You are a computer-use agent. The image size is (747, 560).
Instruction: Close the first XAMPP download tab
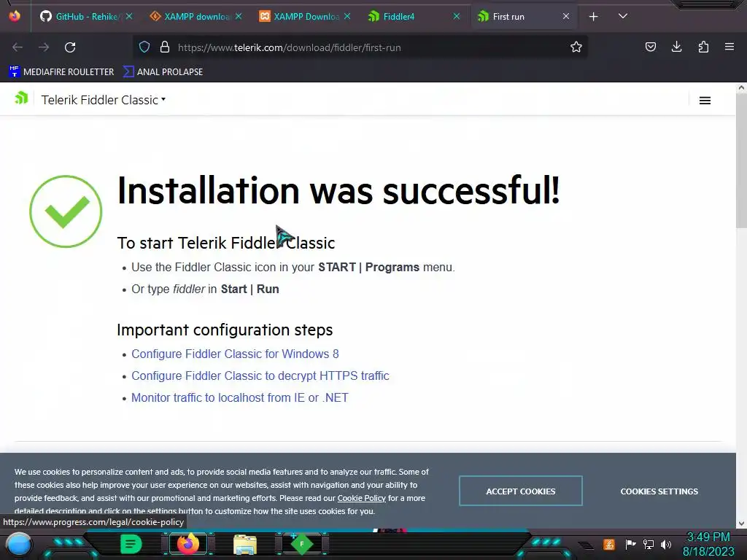(x=239, y=16)
